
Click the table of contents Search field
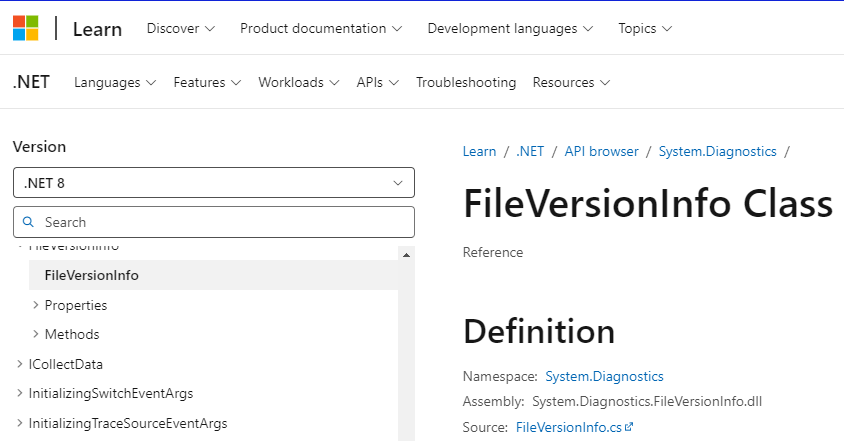point(214,222)
